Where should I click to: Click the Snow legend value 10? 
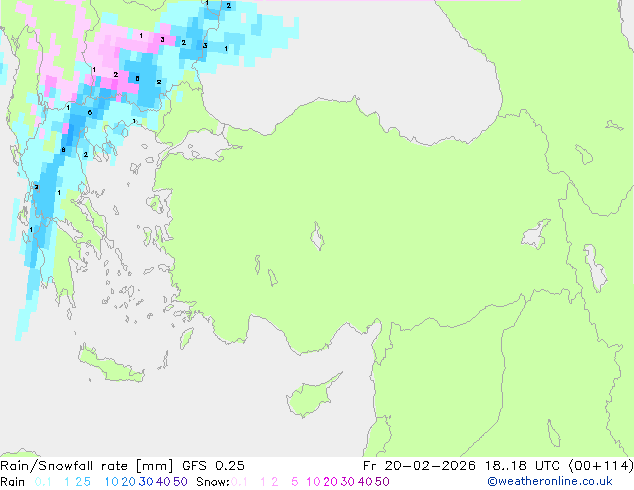point(313,482)
